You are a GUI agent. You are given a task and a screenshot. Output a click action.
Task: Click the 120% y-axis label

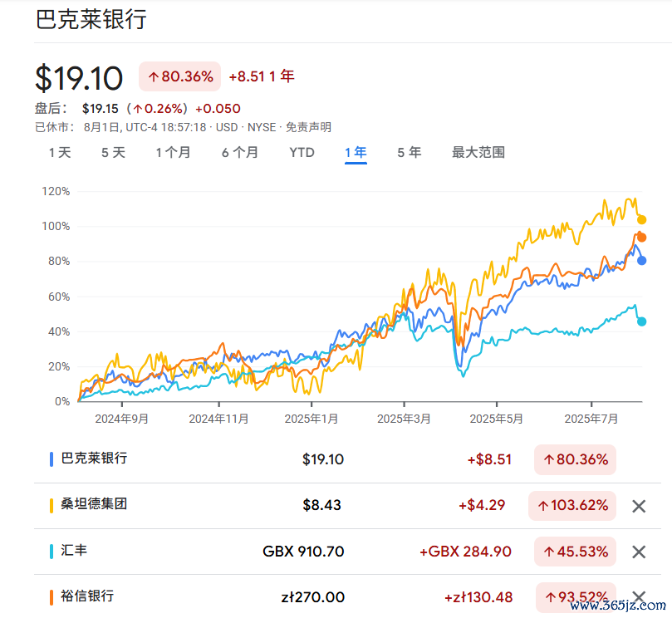[x=56, y=191]
